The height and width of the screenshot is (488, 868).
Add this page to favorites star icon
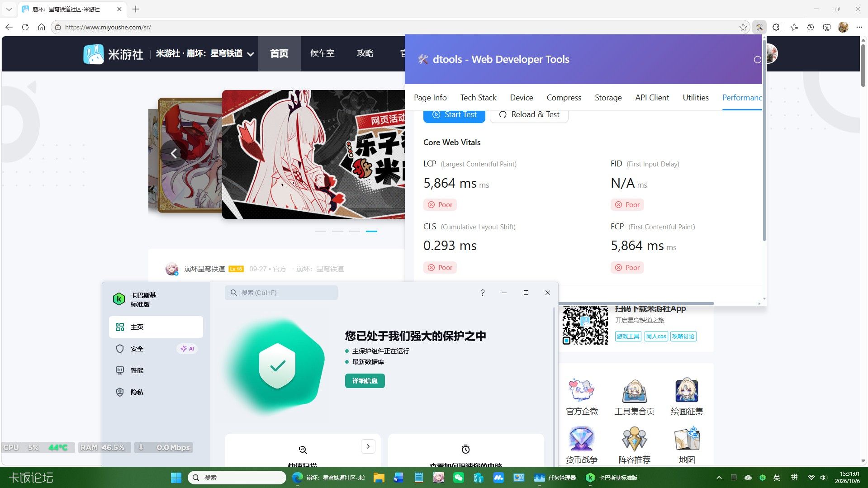[743, 27]
